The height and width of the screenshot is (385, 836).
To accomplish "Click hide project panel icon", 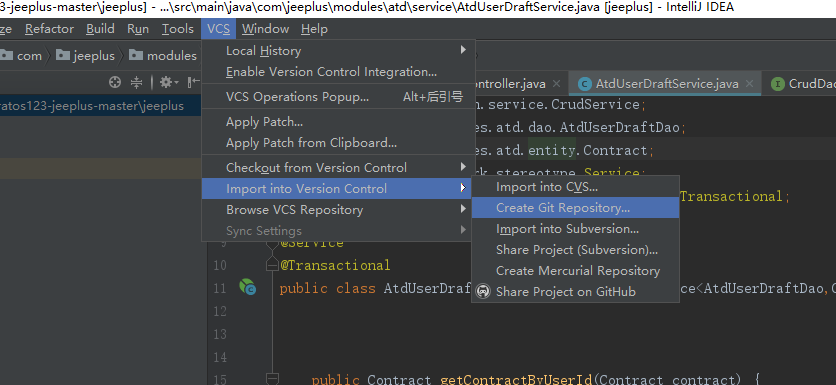I will pos(194,82).
